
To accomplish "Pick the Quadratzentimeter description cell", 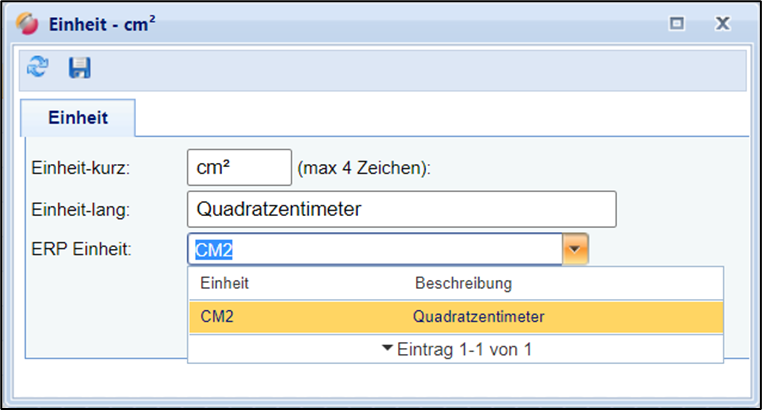I will pyautogui.click(x=478, y=317).
